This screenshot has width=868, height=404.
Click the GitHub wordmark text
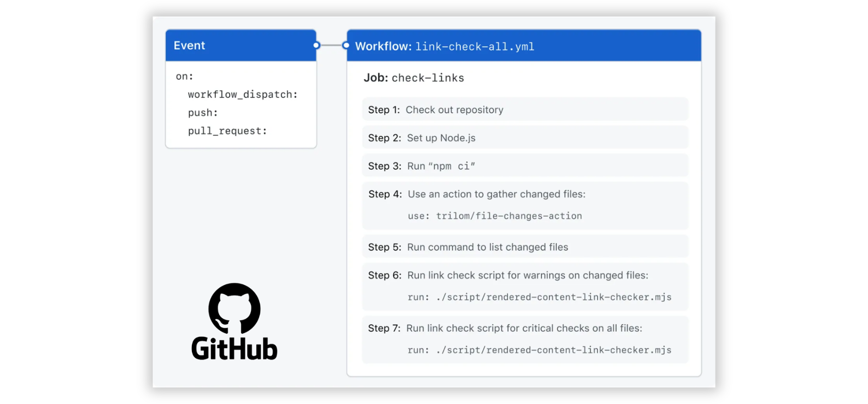[234, 349]
